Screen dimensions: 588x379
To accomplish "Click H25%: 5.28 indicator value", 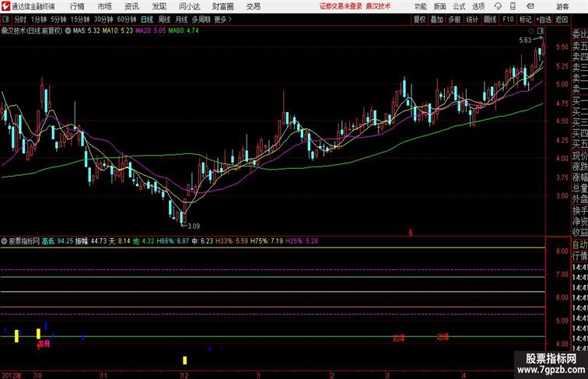I will 302,241.
